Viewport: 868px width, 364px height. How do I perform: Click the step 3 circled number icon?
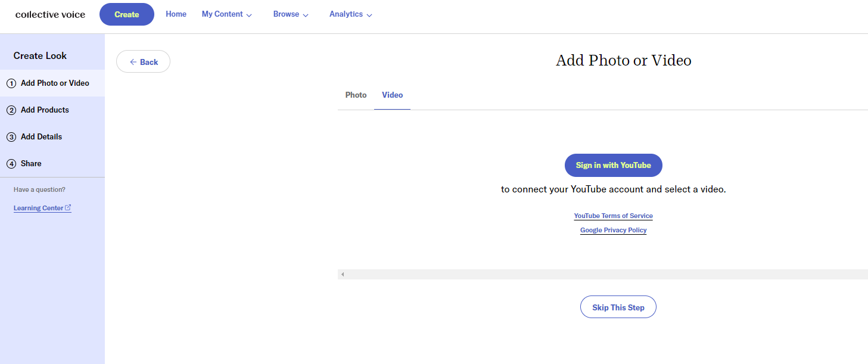(11, 137)
